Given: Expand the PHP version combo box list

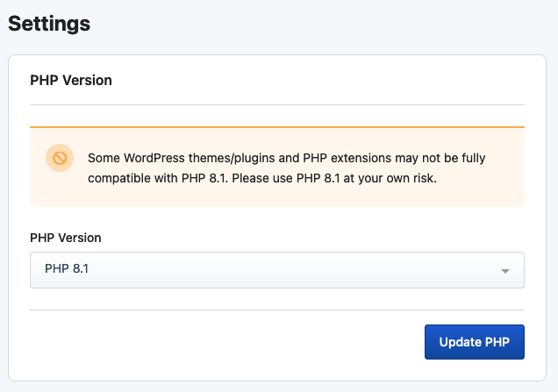Looking at the screenshot, I should 277,270.
